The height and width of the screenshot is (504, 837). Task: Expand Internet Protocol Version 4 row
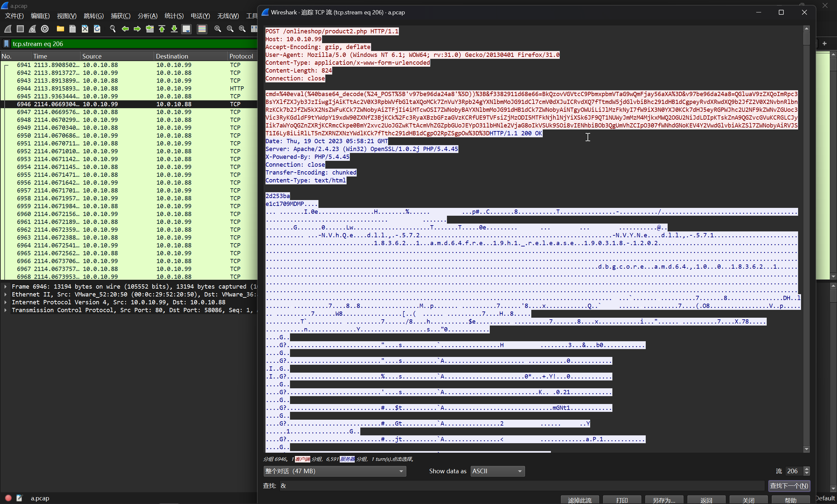pos(6,302)
